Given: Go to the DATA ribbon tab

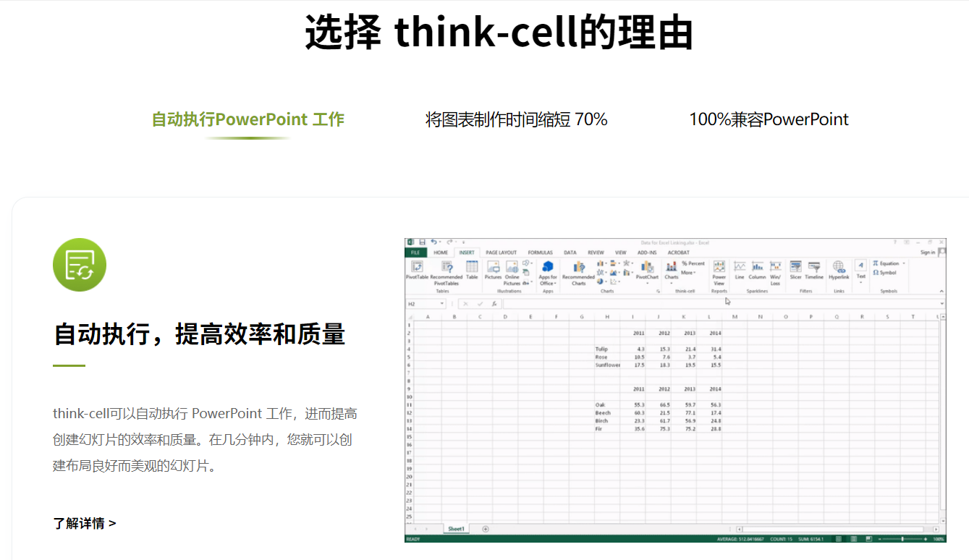Looking at the screenshot, I should [x=570, y=253].
